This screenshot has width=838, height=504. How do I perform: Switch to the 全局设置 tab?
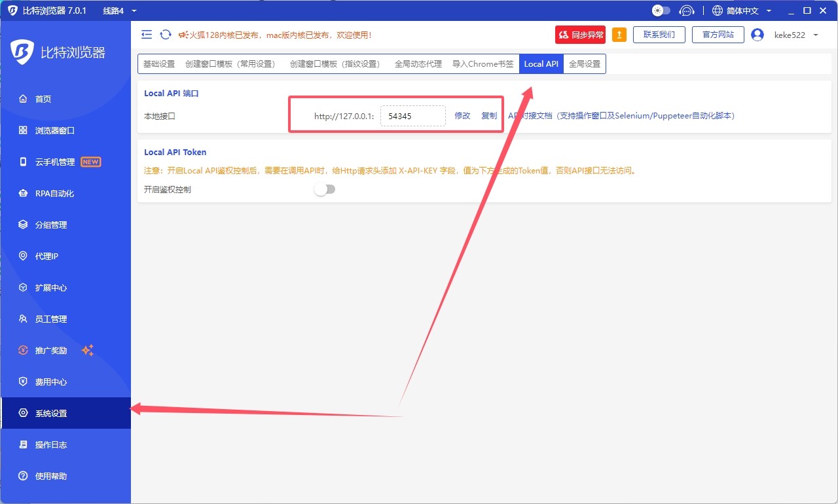(x=585, y=63)
